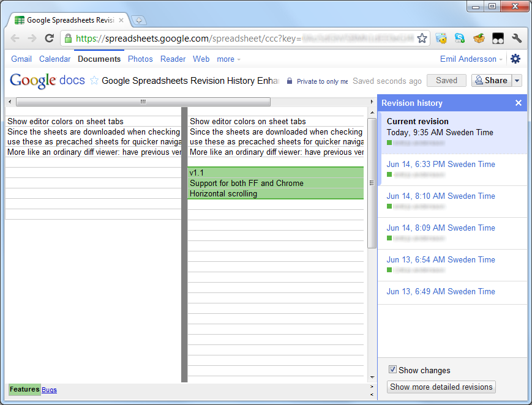Screen dimensions: 532x405
Task: Open the Jun 14, 8:10 AM revision
Action: click(x=441, y=196)
